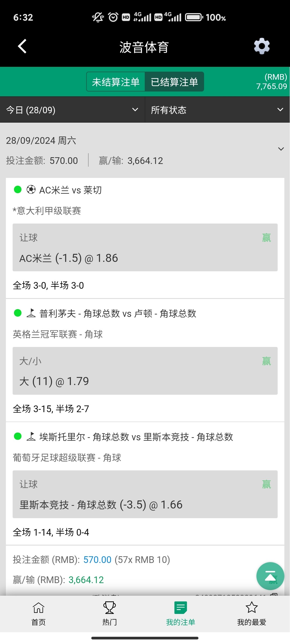This screenshot has width=290, height=644.
Task: Collapse the 28/09/2024 周六 bet summary
Action: pyautogui.click(x=281, y=149)
